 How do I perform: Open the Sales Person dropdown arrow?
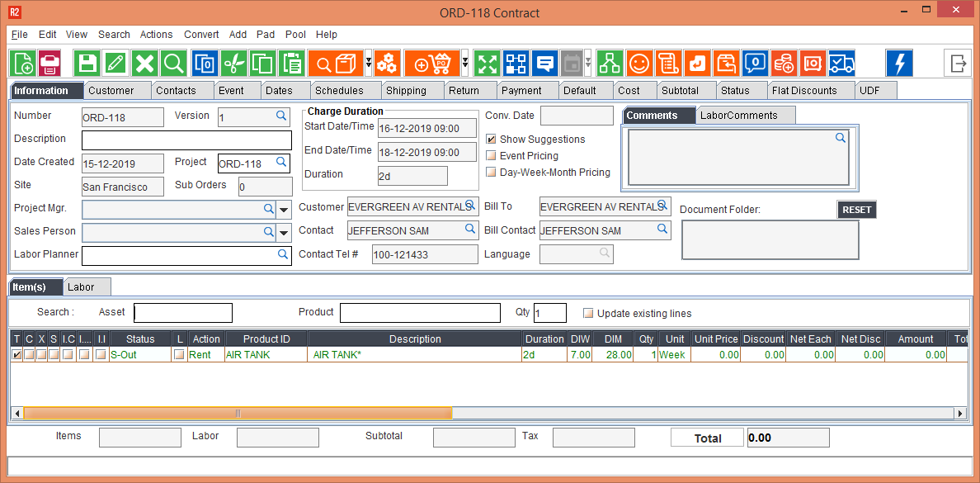click(285, 233)
